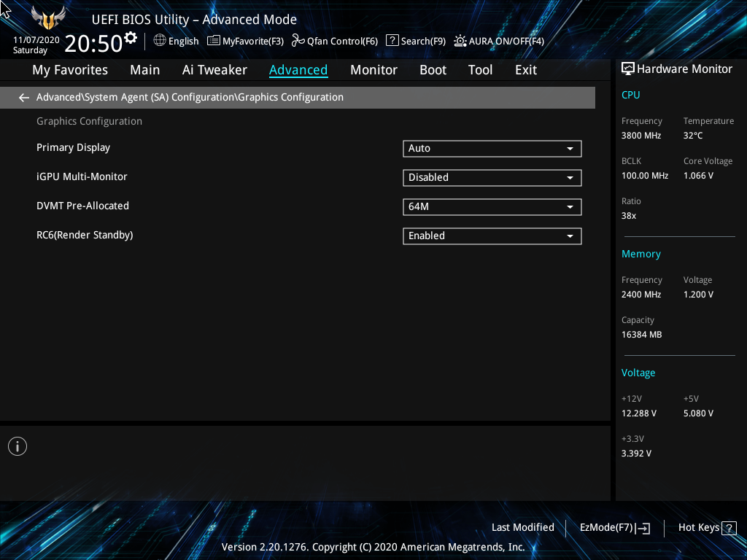Click the back arrow in breadcrumb bar

click(x=24, y=98)
